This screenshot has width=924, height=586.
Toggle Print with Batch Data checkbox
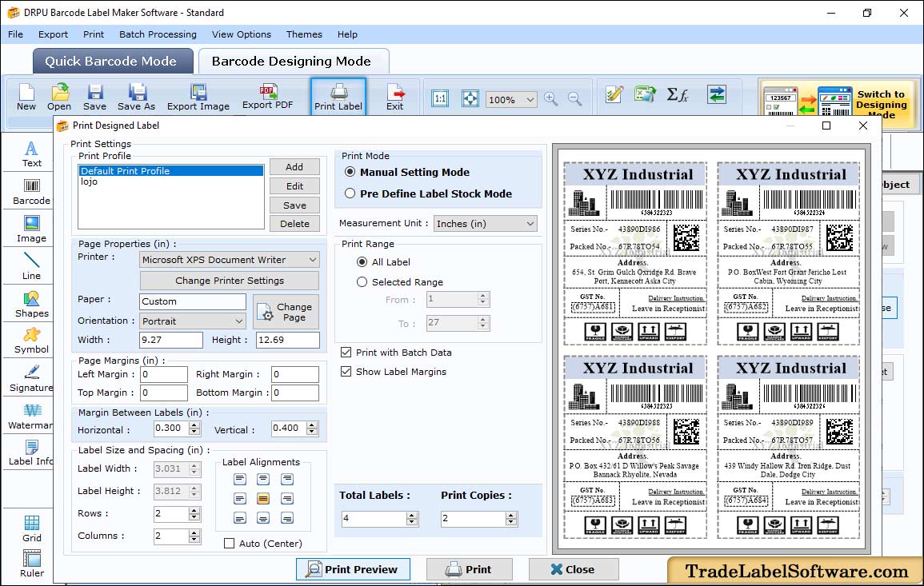tap(346, 353)
